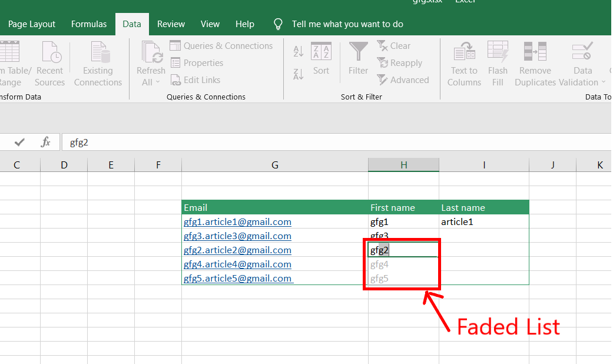Open Queries & Connections pane
613x364 pixels.
tap(221, 45)
